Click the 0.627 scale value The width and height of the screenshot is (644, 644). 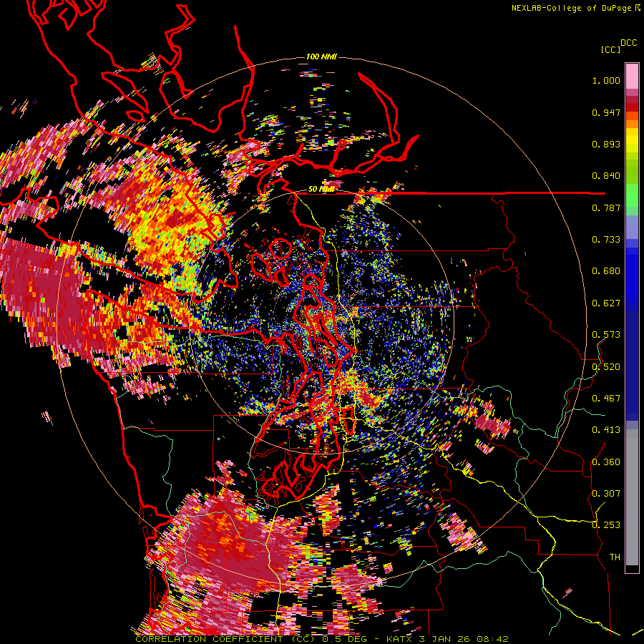(606, 303)
